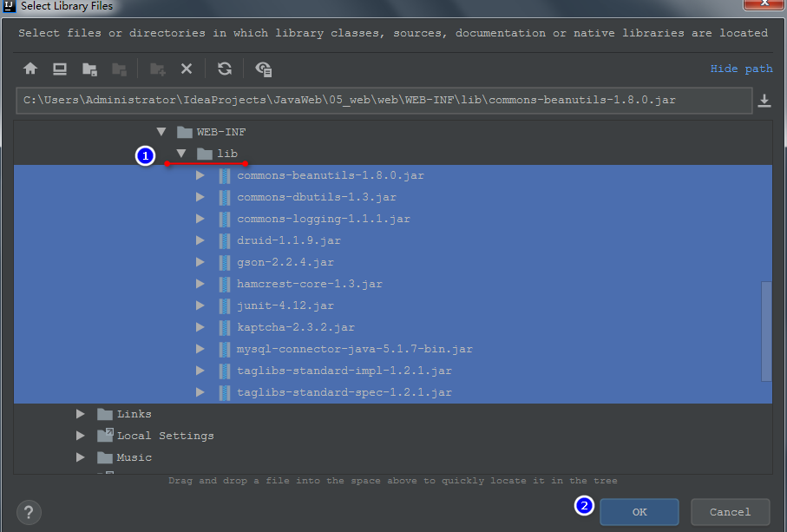Select the WEB-INF folder label
The height and width of the screenshot is (532, 787).
[221, 132]
